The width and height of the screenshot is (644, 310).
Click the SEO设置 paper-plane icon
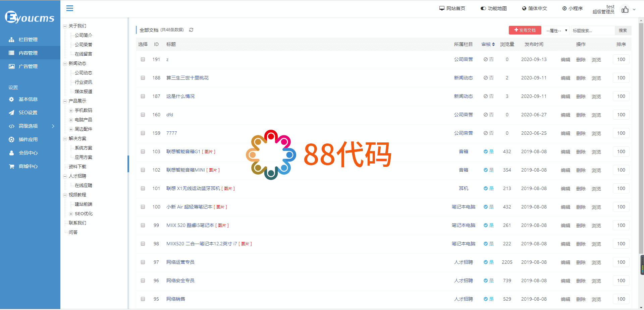[x=11, y=113]
